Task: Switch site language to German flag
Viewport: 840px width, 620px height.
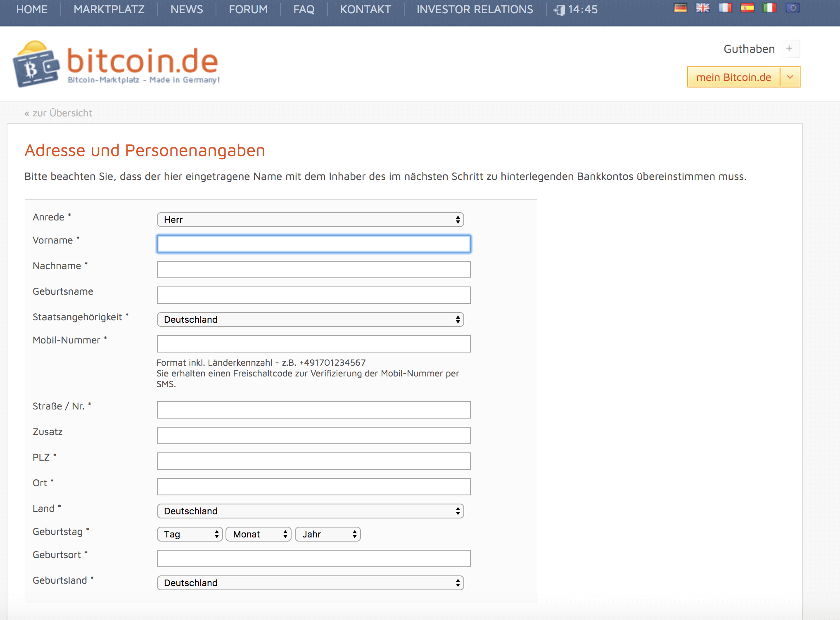Action: pos(680,8)
